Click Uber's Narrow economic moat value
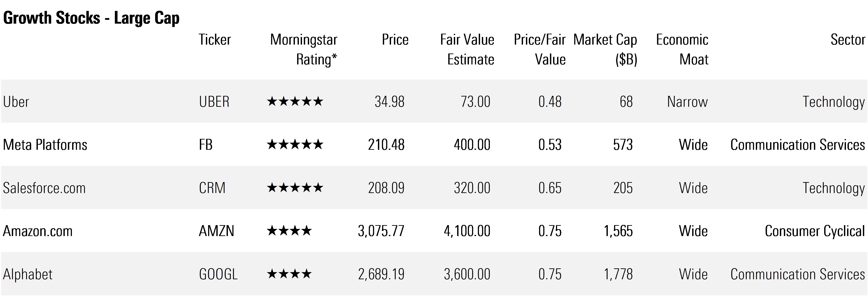This screenshot has height=296, width=868. pyautogui.click(x=688, y=102)
